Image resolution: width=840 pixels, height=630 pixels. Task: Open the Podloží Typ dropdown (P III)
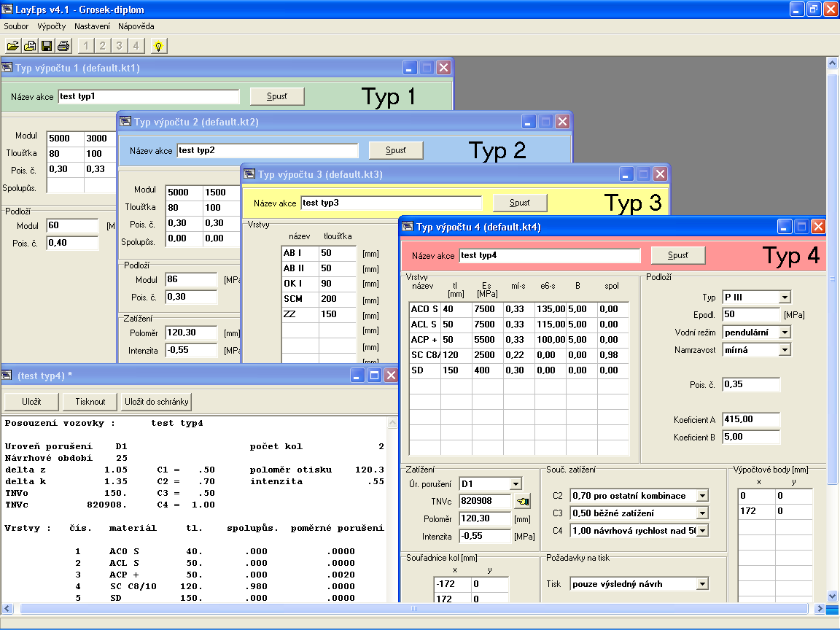[785, 297]
